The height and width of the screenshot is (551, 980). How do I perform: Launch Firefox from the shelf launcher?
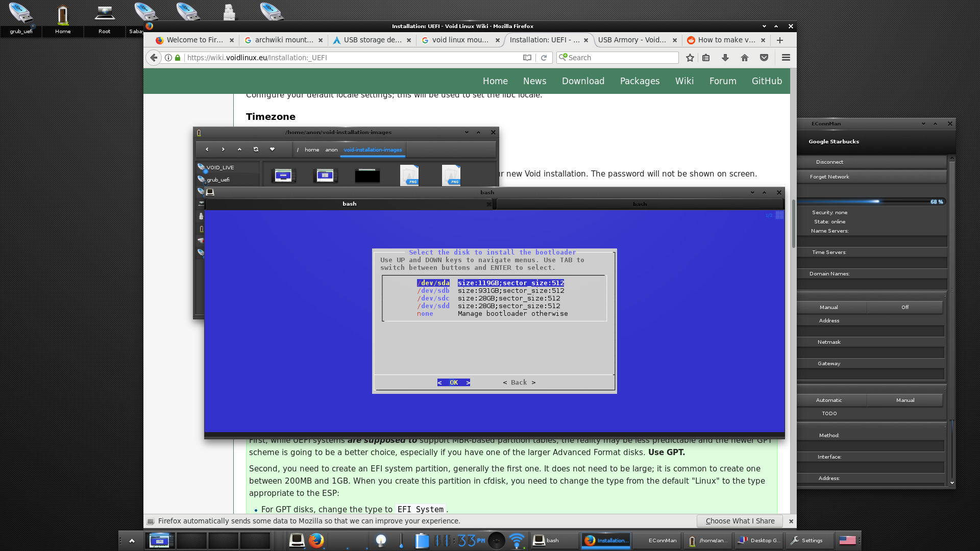tap(316, 540)
